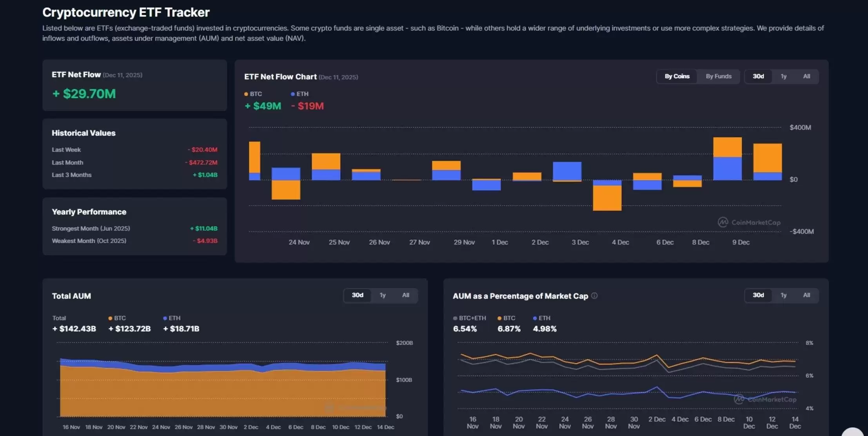This screenshot has width=868, height=436.
Task: Toggle BTC legend in Total AUM chart
Action: coord(117,318)
